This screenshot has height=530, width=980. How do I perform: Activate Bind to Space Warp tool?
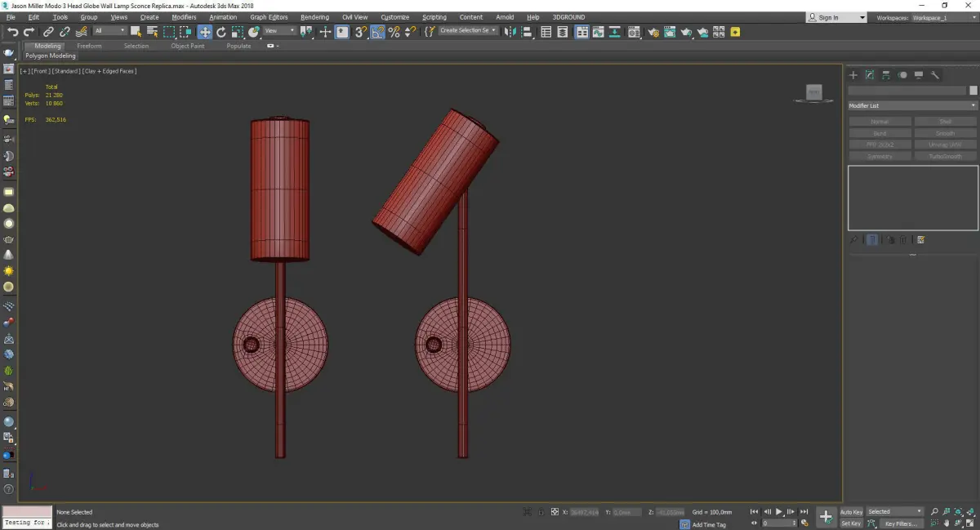click(x=82, y=32)
